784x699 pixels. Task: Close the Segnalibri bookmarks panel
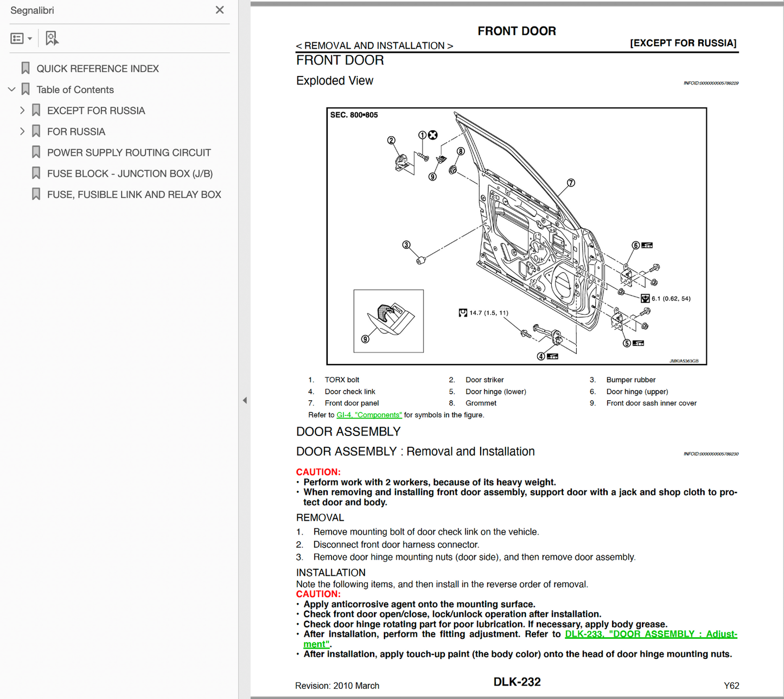coord(219,10)
